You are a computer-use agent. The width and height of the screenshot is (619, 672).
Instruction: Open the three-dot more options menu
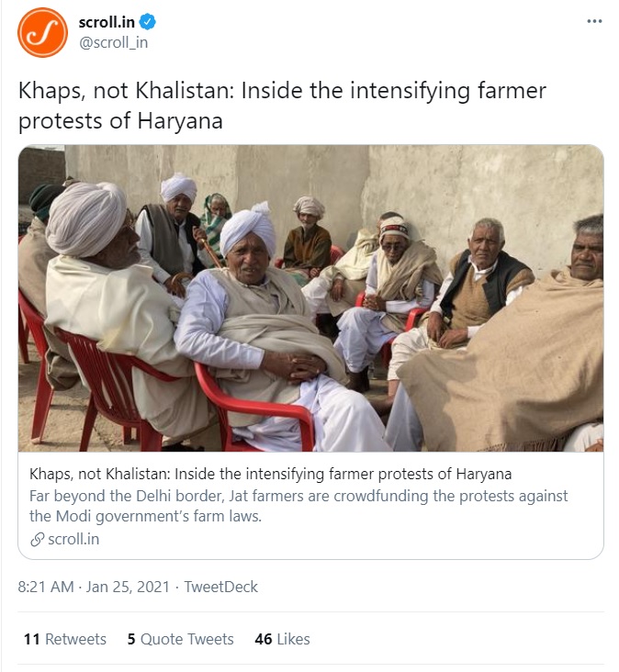tap(594, 22)
